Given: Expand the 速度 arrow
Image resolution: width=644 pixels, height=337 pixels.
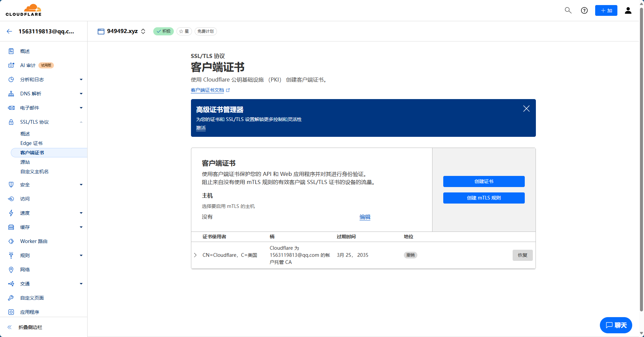Looking at the screenshot, I should (x=81, y=213).
